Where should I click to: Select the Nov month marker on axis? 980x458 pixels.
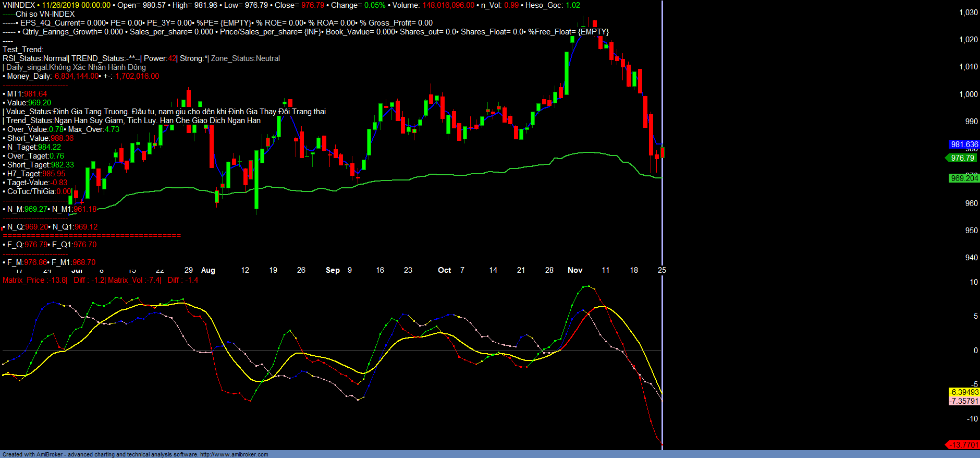click(575, 270)
